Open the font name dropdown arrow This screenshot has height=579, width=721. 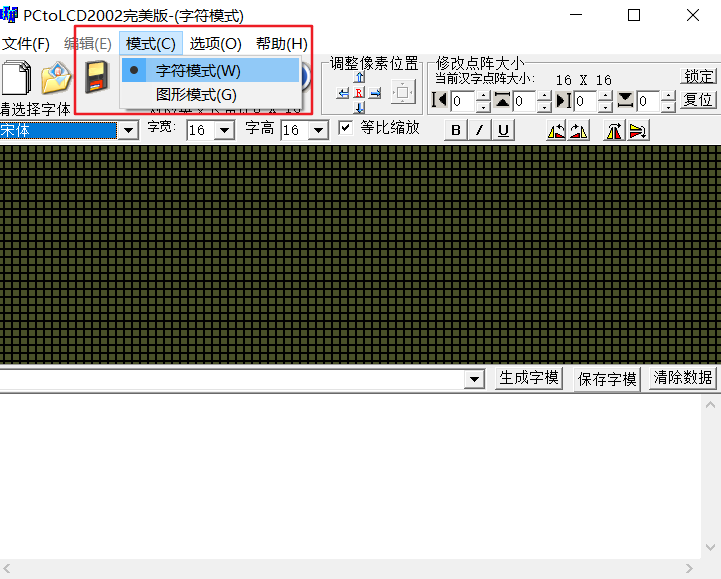129,131
